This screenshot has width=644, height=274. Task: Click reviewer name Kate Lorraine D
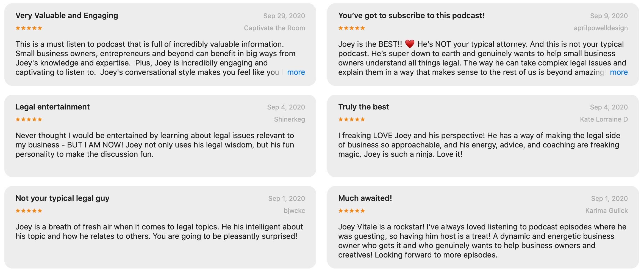604,119
